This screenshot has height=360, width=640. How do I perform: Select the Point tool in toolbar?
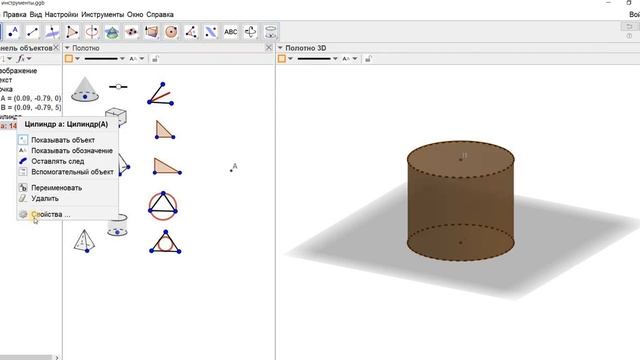[13, 32]
